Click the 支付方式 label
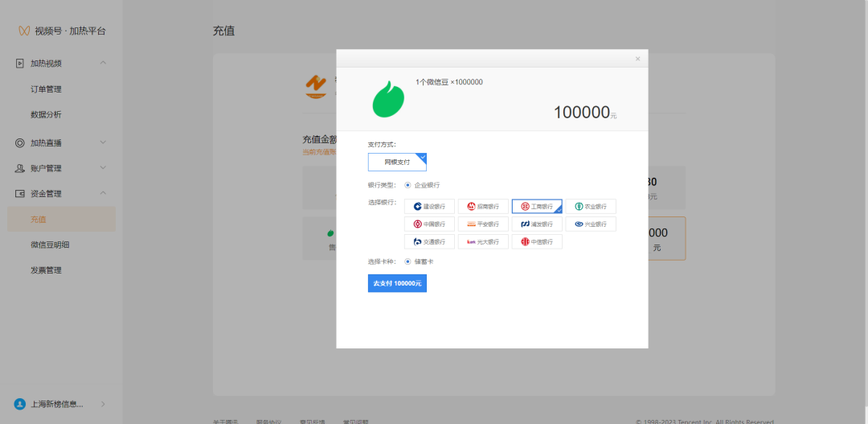Viewport: 868px width, 424px height. click(382, 145)
